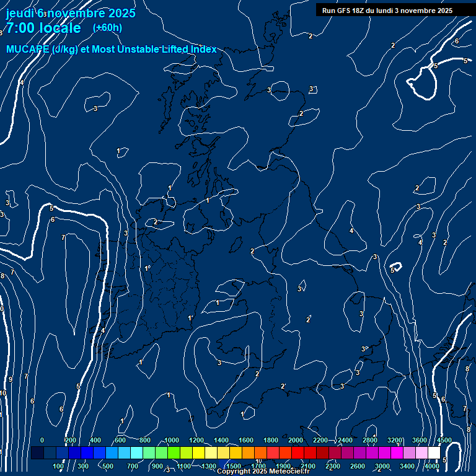Click the '0' legend label
The width and height of the screenshot is (476, 476).
[42, 440]
